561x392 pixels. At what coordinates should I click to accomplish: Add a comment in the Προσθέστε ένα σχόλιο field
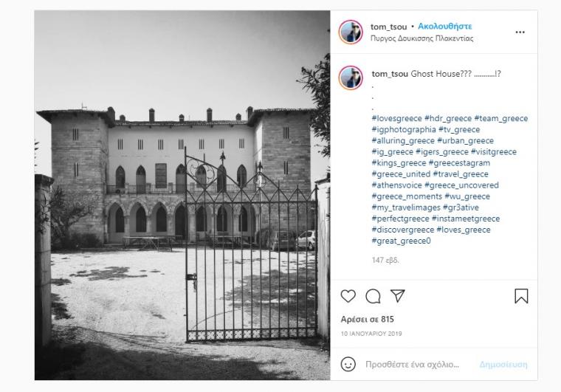412,365
